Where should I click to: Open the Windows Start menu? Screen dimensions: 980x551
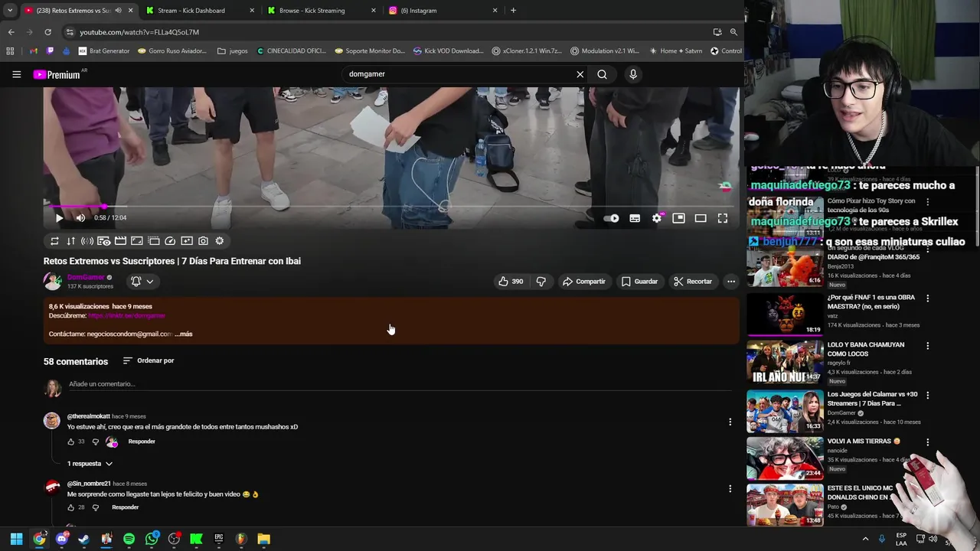click(x=16, y=539)
